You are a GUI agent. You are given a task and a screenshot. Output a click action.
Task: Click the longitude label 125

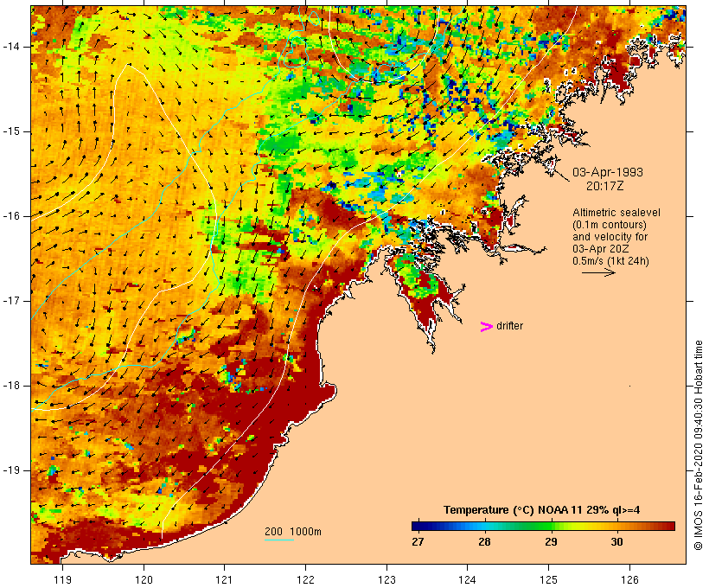tap(549, 579)
